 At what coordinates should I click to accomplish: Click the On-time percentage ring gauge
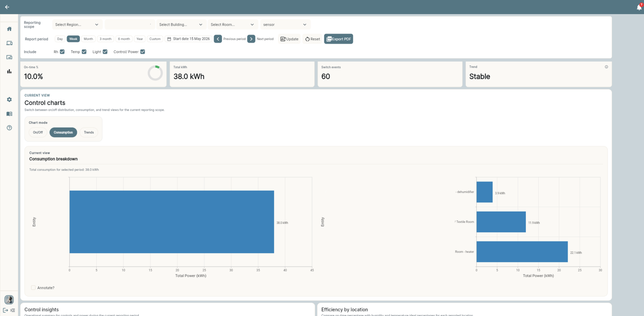pos(155,73)
